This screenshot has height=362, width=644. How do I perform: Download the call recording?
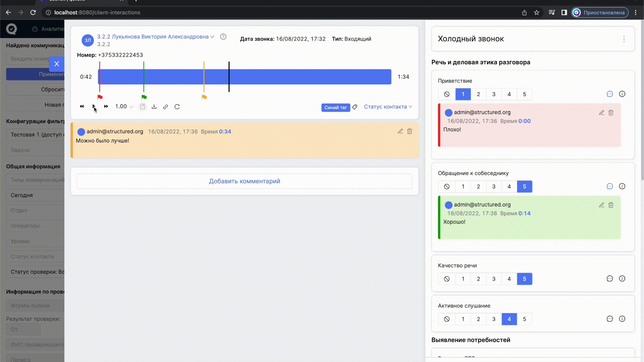(154, 107)
